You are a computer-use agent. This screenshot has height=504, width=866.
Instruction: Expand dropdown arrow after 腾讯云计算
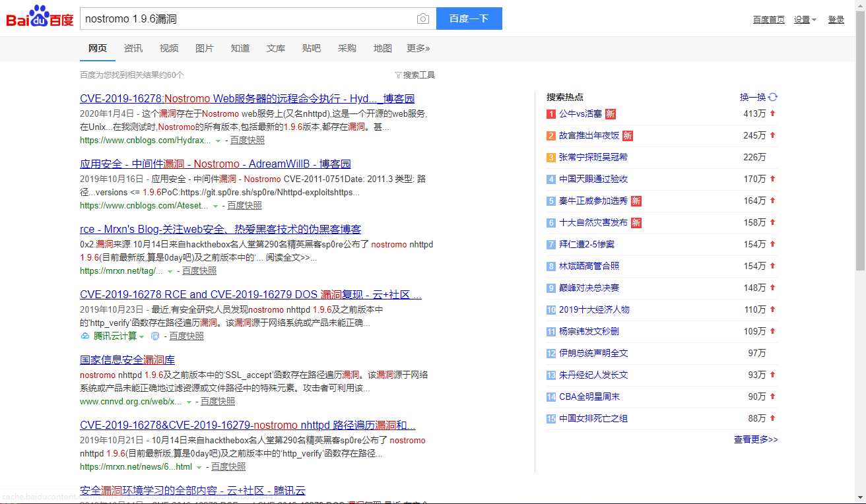[141, 336]
